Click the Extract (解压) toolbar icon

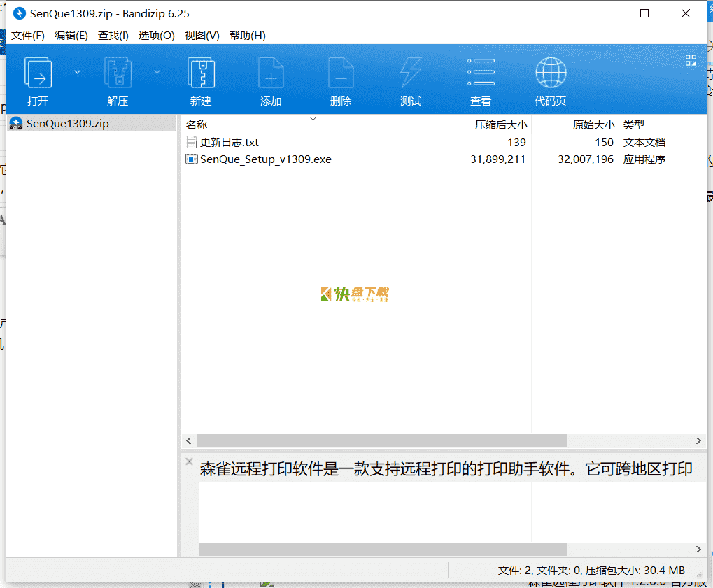coord(118,73)
